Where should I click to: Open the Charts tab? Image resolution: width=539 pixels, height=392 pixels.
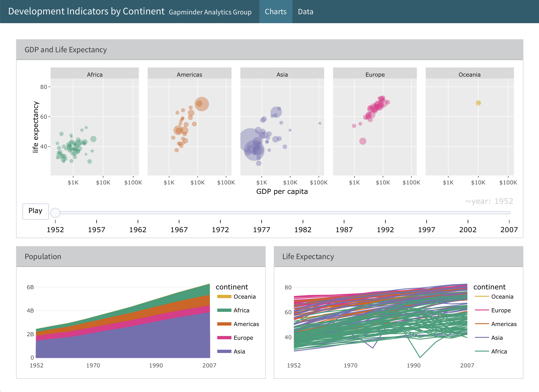click(275, 12)
